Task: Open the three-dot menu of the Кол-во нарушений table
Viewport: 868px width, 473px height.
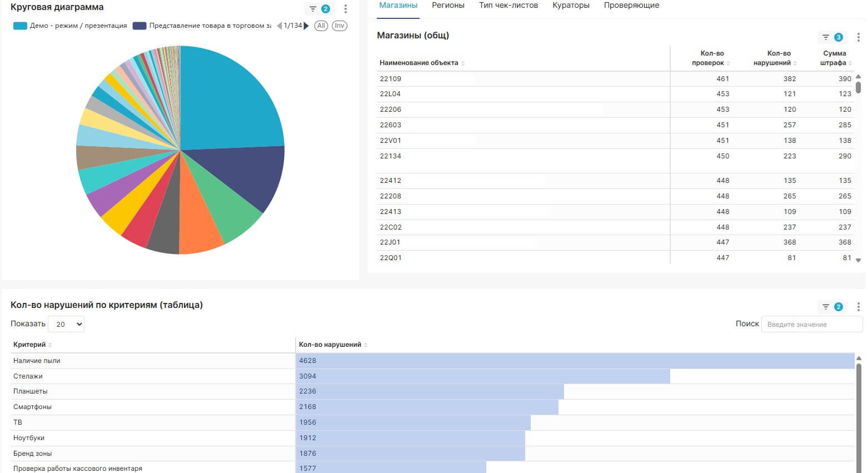Action: (x=859, y=307)
